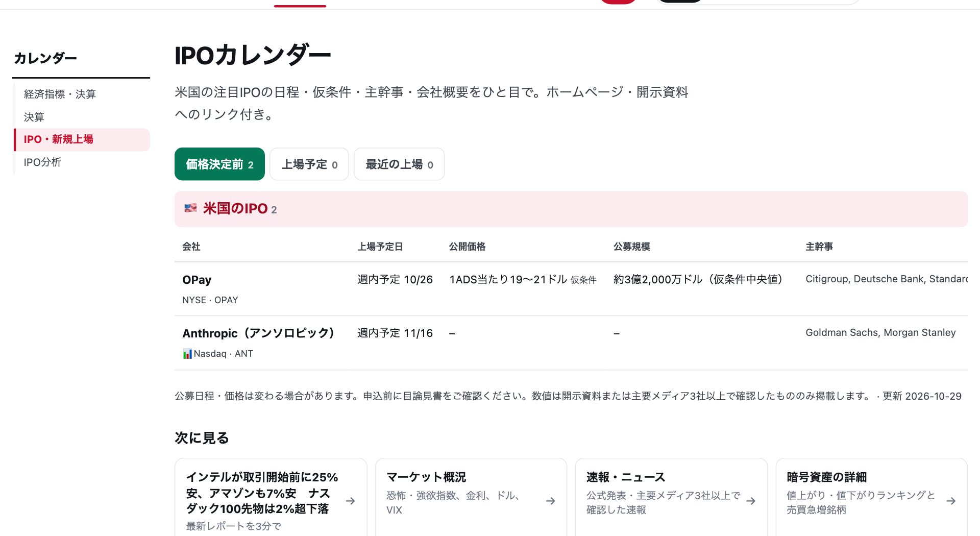Click the IPOカレンダー page heading
The image size is (980, 536).
click(x=253, y=55)
